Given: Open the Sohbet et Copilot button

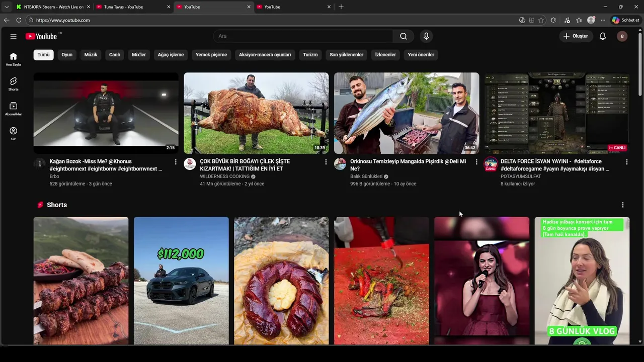Looking at the screenshot, I should [x=625, y=20].
